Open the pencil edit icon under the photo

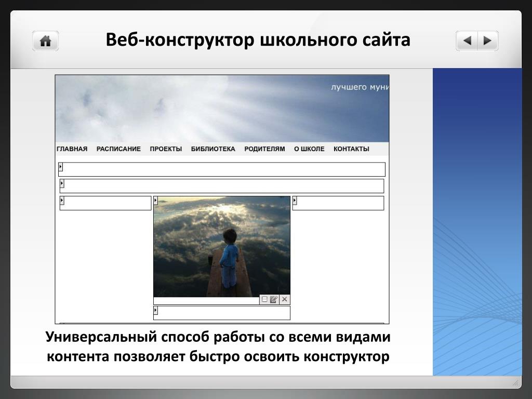click(x=274, y=299)
